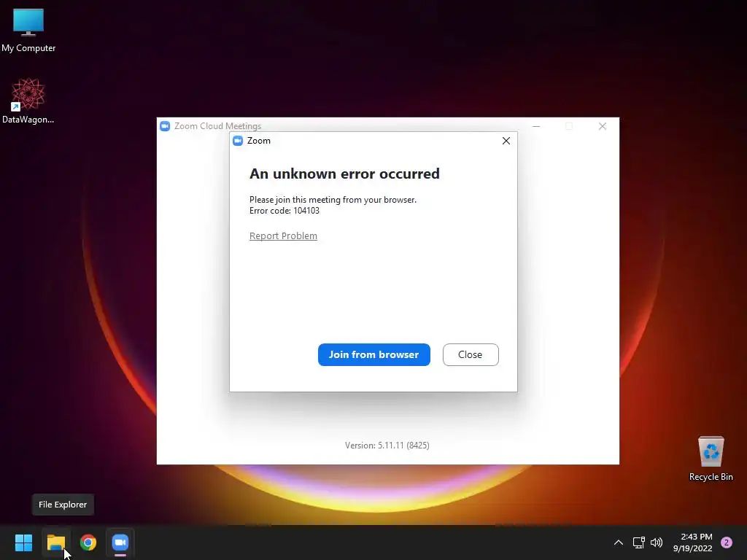Click the greyed maximize button of Zoom Cloud Meetings
Screen dimensions: 747x560
coord(569,126)
